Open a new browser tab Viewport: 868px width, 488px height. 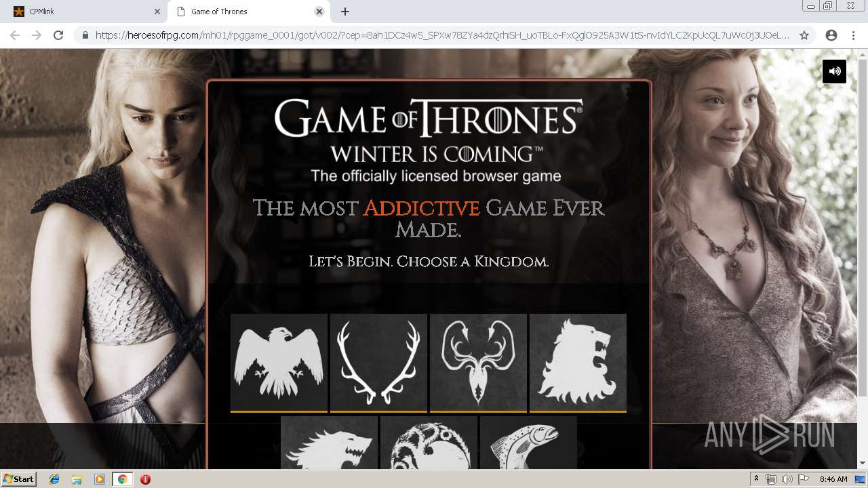tap(344, 12)
